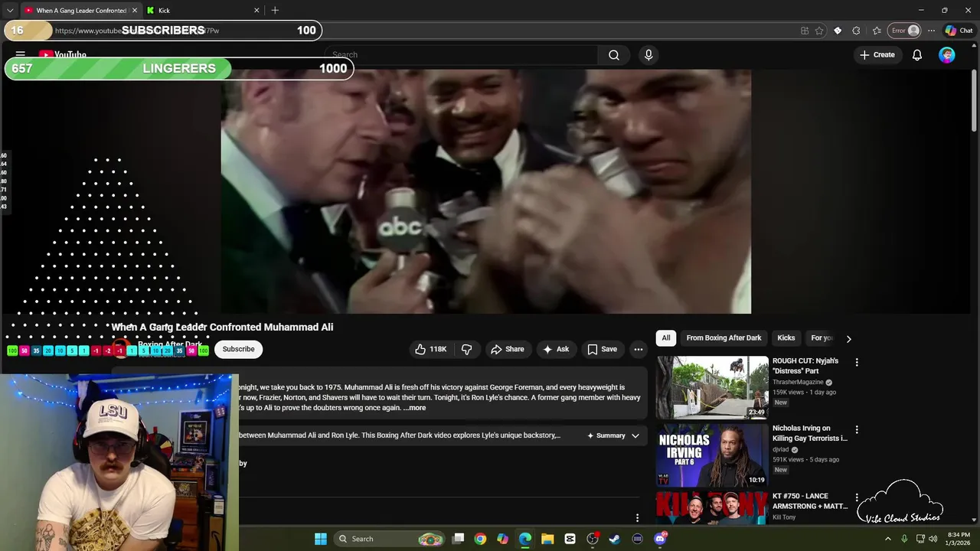Open the white tag extension icon

point(838,31)
